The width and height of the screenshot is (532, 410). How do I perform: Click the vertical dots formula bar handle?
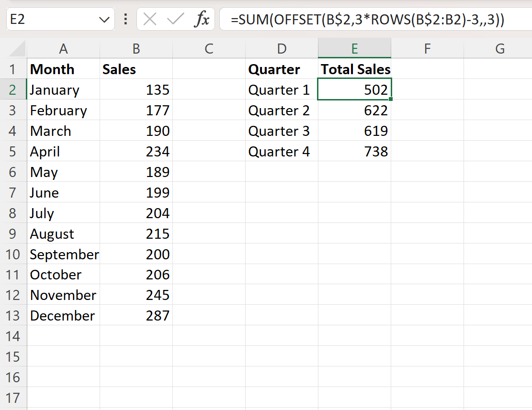click(x=125, y=19)
